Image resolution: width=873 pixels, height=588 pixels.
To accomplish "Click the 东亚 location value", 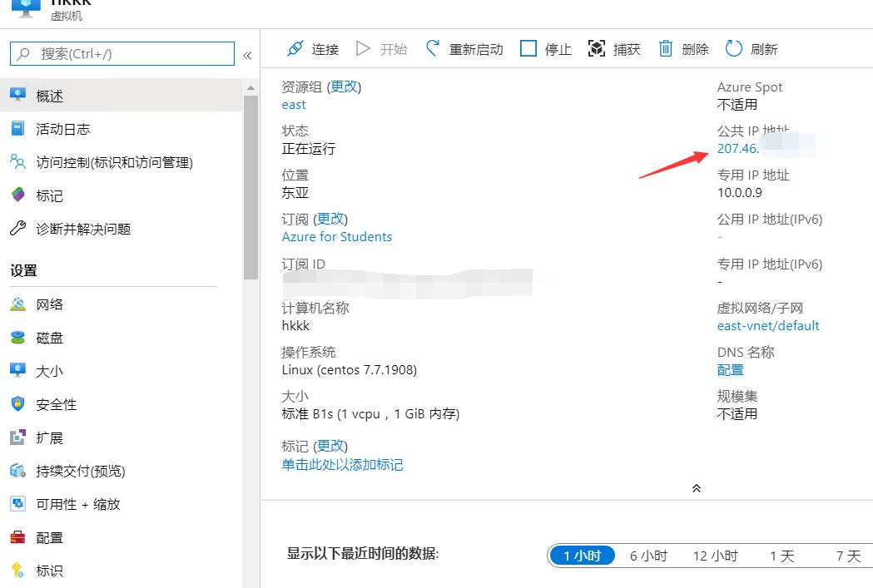I will pyautogui.click(x=295, y=192).
